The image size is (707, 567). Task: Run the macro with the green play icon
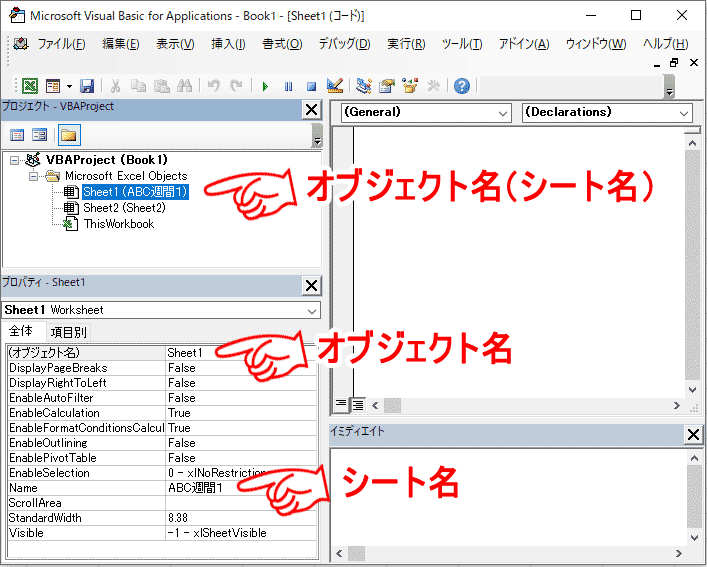tap(265, 86)
